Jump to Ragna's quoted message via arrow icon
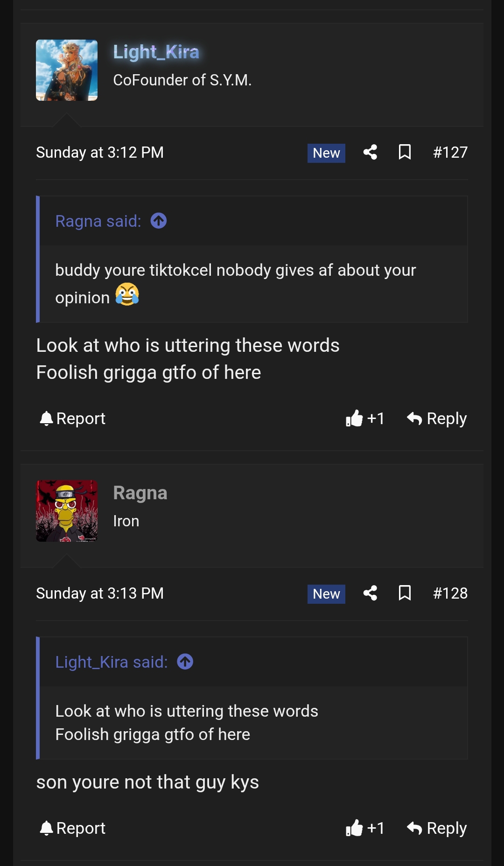504x866 pixels. coord(159,221)
